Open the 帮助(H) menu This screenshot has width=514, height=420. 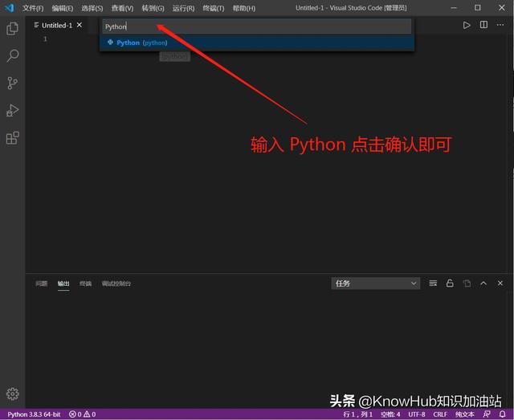[x=244, y=8]
